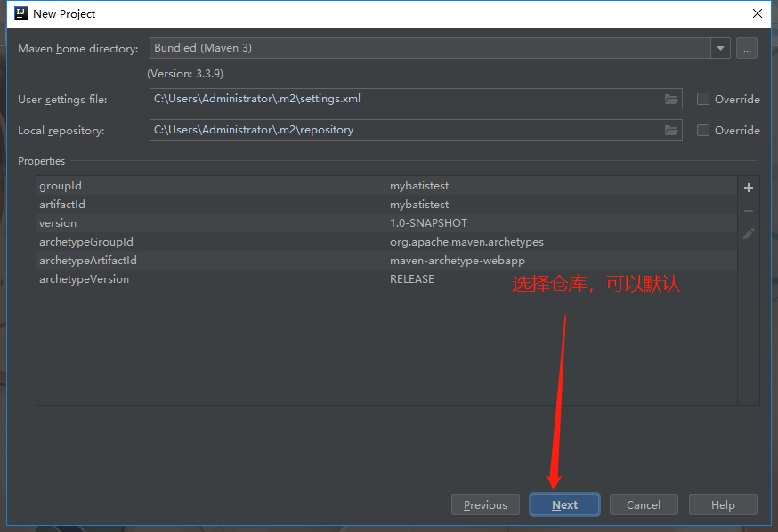Select the archetypeArtifactId property row
The height and width of the screenshot is (532, 778).
386,261
